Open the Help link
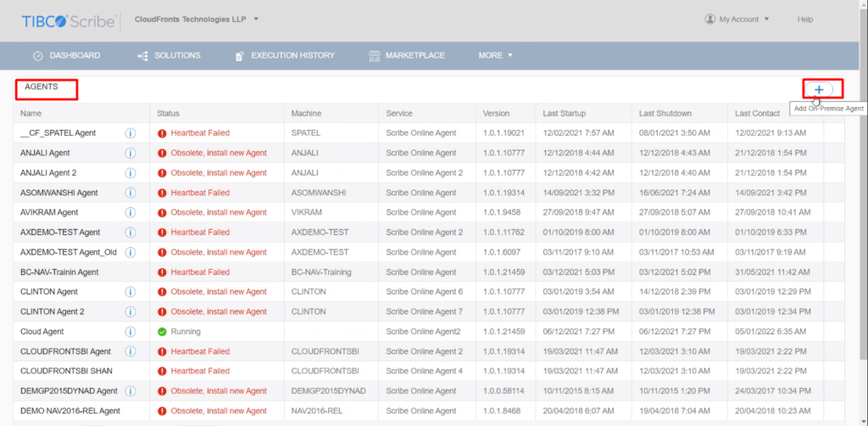The width and height of the screenshot is (868, 426). [805, 20]
